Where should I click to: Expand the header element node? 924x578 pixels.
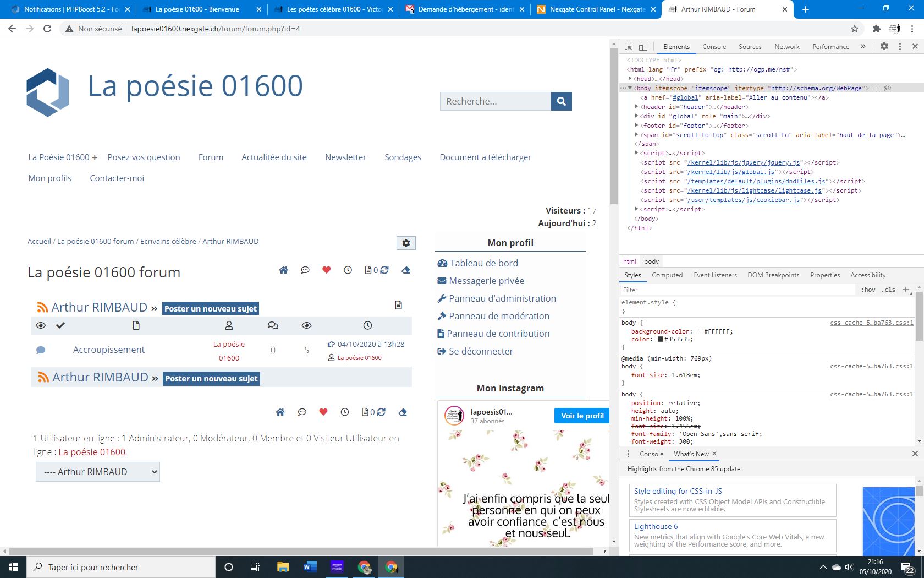(636, 107)
